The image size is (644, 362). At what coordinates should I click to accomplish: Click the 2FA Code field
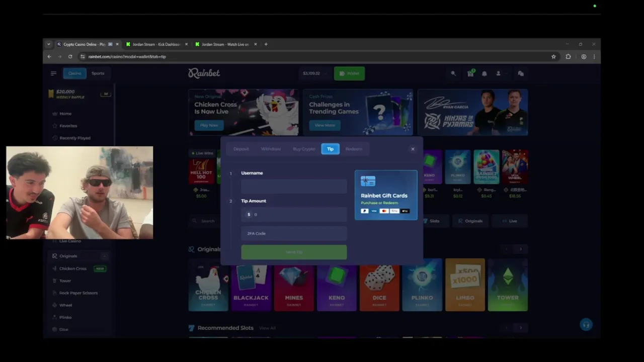point(294,233)
